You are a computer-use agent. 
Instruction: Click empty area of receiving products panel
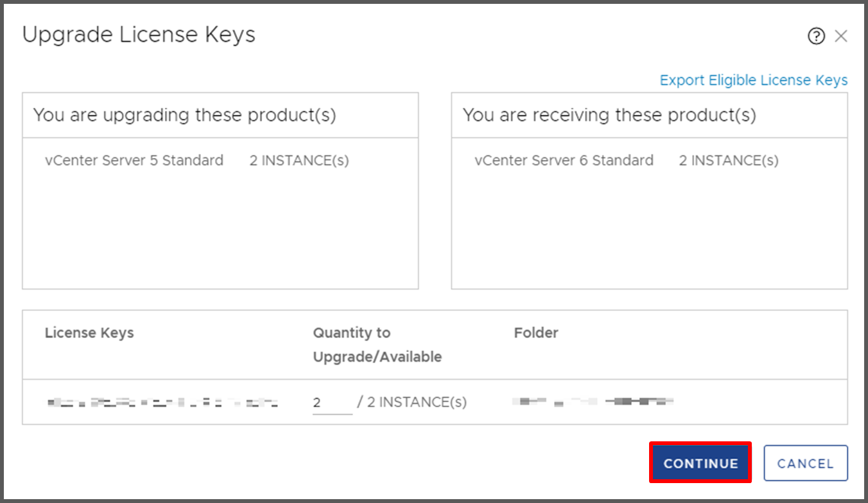(649, 231)
